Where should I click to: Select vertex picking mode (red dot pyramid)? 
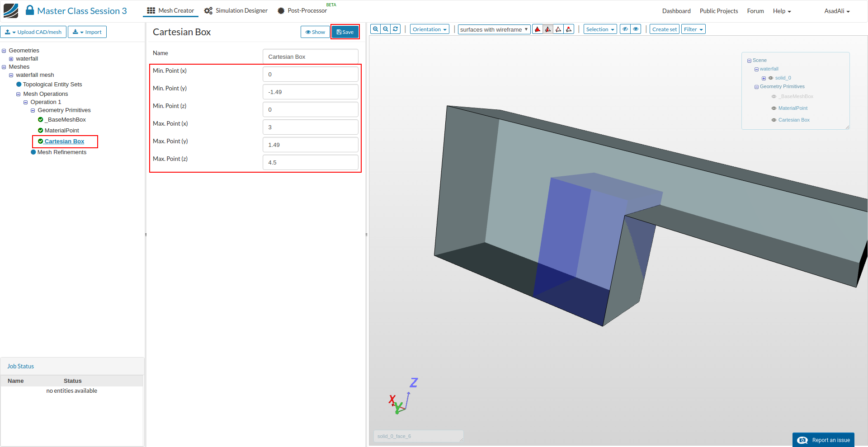tap(569, 29)
